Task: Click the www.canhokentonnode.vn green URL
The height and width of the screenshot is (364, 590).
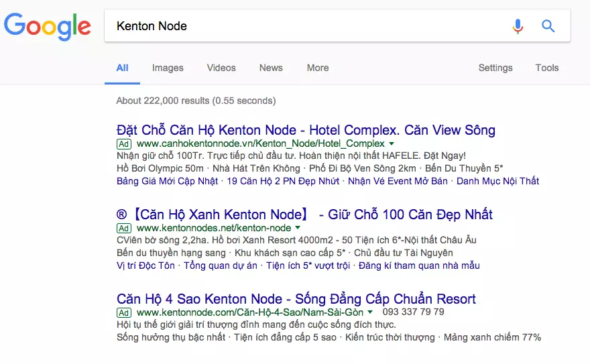Action: tap(260, 143)
